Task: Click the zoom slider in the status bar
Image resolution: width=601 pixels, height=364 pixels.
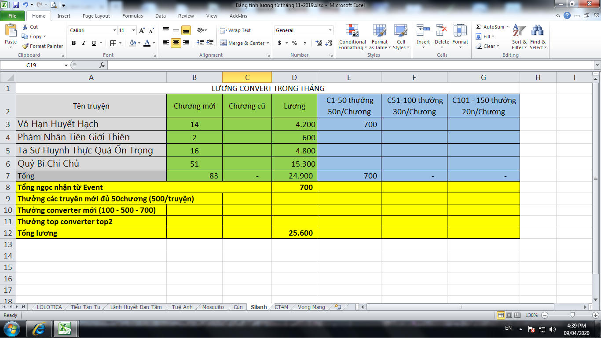Action: pos(572,315)
